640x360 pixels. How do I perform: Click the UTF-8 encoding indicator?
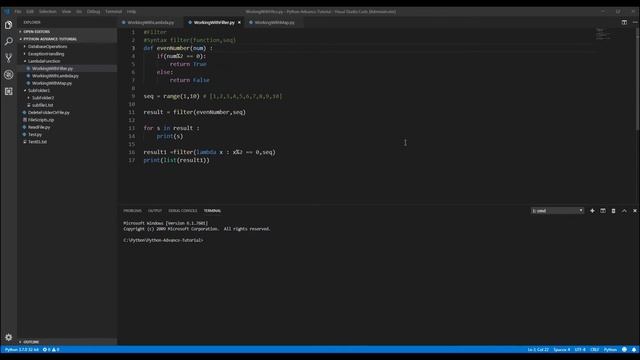tap(580, 349)
